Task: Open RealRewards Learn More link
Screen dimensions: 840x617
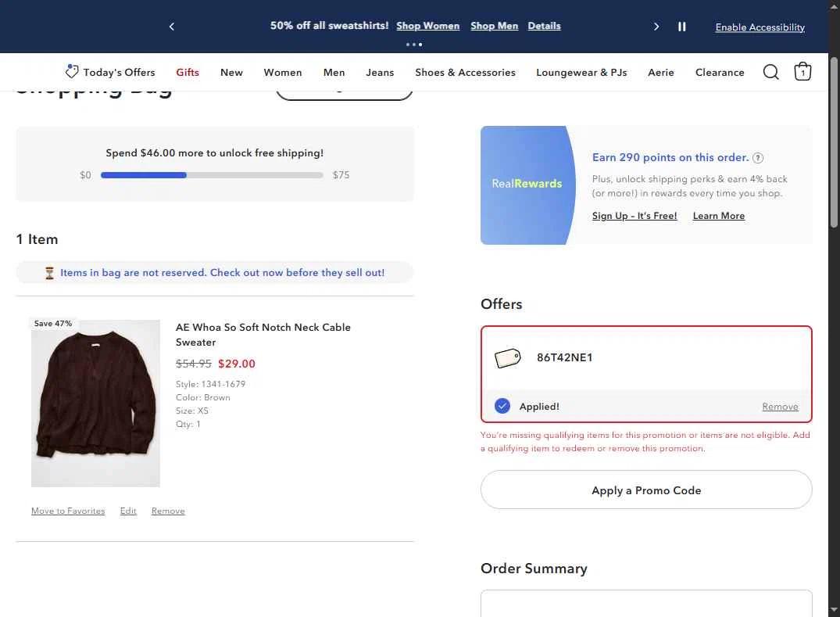Action: (718, 216)
